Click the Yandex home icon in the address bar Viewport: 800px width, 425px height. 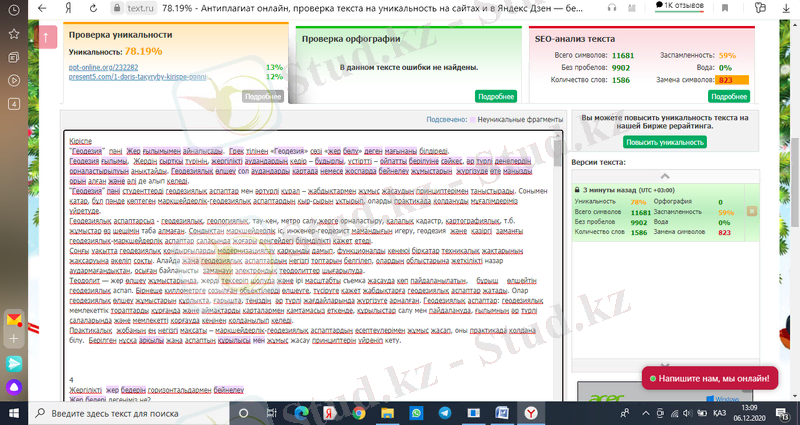(x=68, y=6)
